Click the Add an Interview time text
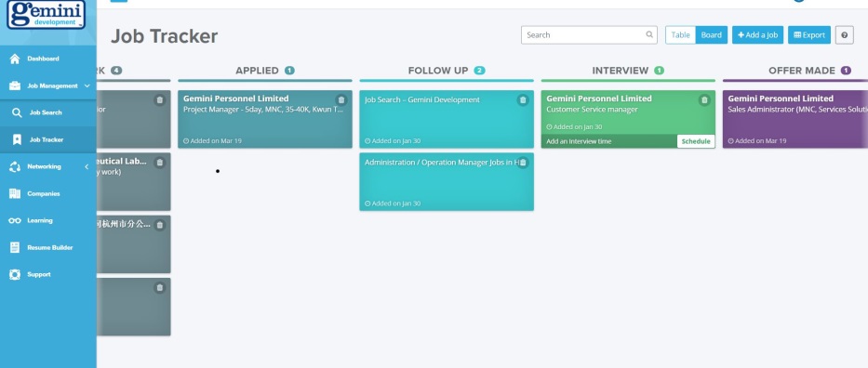This screenshot has height=368, width=868. (x=579, y=141)
